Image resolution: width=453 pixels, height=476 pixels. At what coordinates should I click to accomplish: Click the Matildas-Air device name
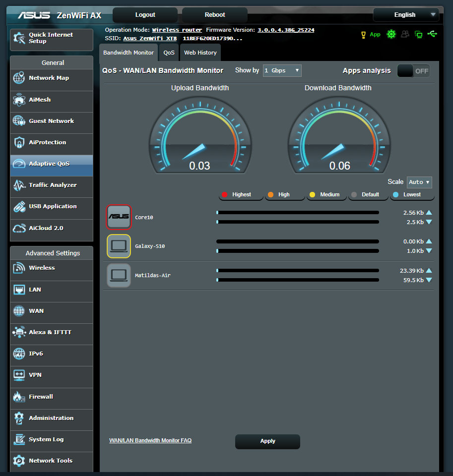pos(152,275)
